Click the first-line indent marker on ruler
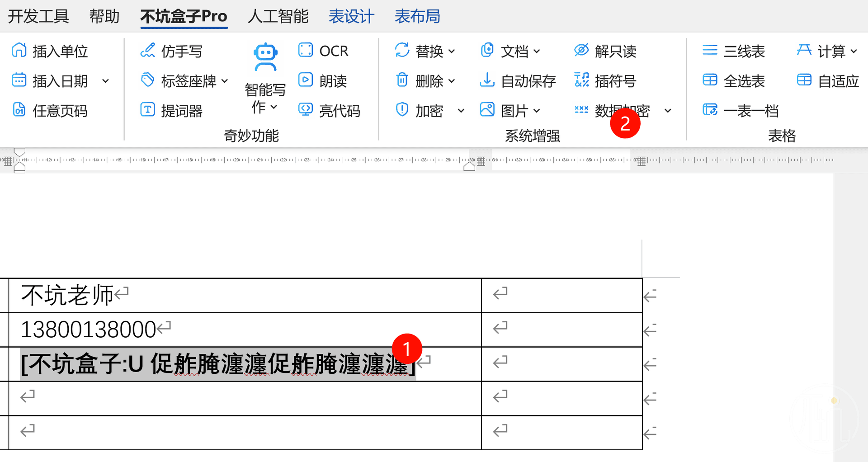 19,152
